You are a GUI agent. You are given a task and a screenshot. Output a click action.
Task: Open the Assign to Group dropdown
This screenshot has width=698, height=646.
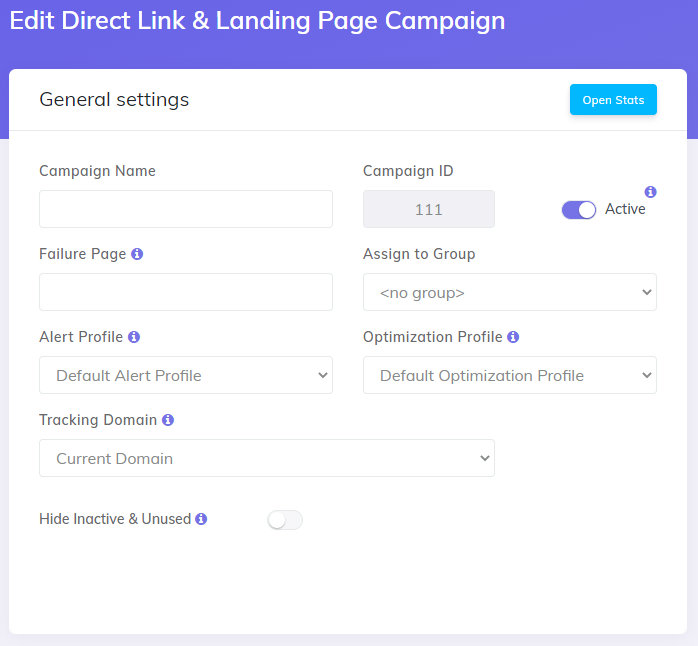tap(509, 293)
